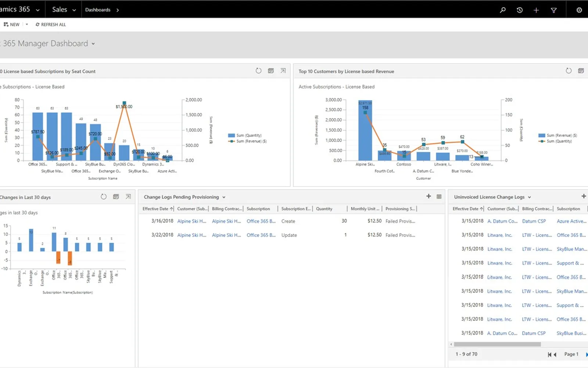
Task: Expand the Sales area dropdown
Action: pyautogui.click(x=74, y=10)
